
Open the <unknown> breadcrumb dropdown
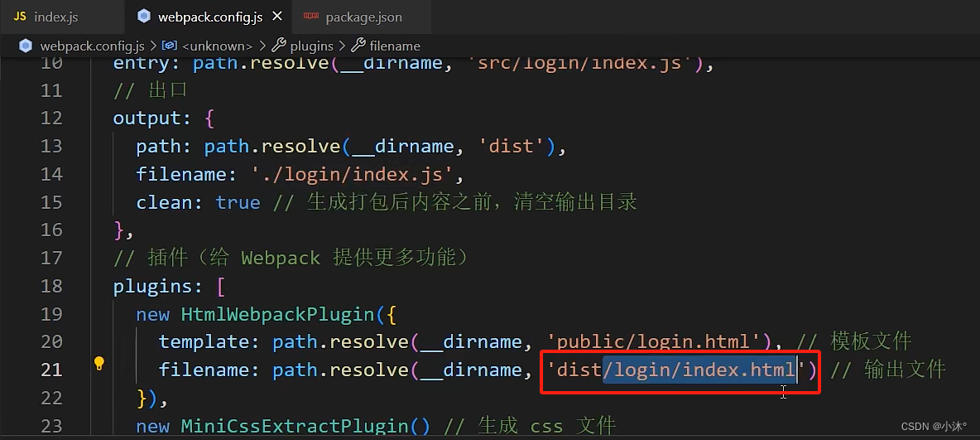[x=217, y=46]
